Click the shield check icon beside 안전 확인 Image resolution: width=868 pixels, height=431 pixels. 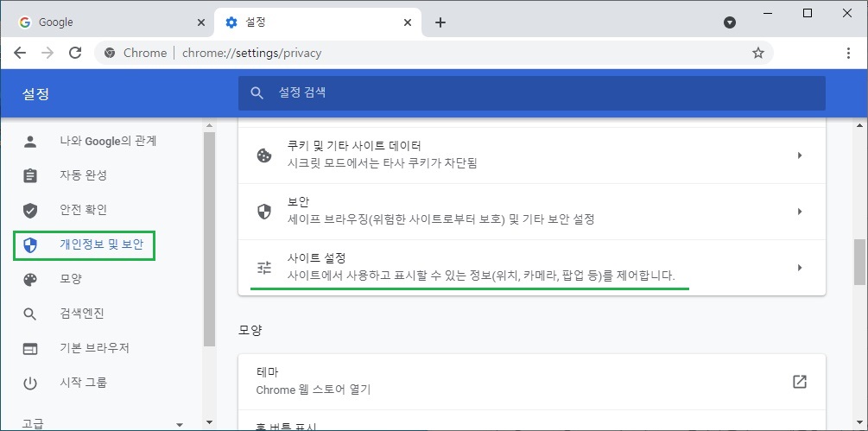coord(30,210)
